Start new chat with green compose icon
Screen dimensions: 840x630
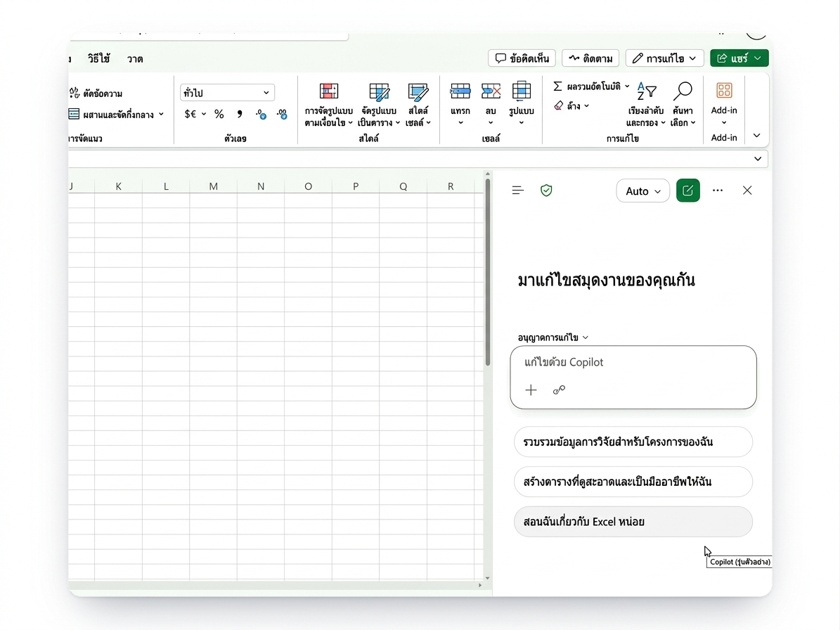[688, 191]
